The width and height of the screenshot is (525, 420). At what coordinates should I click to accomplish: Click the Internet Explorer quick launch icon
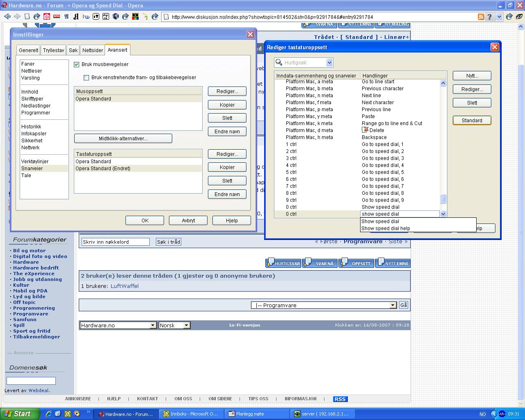pos(49,414)
